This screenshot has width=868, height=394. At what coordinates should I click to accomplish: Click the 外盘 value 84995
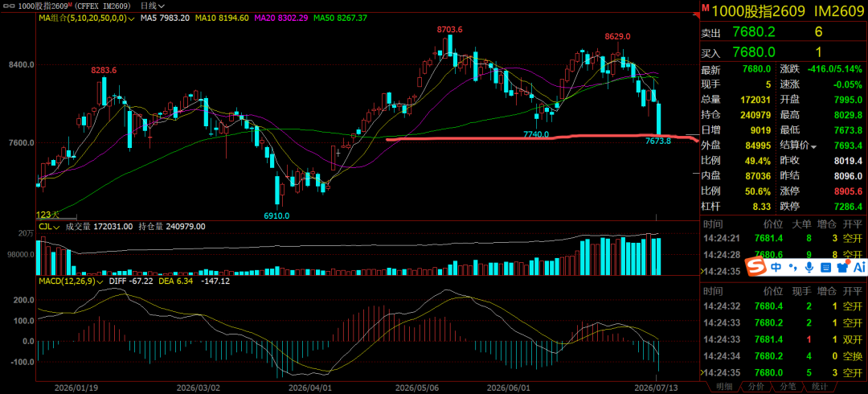[759, 146]
